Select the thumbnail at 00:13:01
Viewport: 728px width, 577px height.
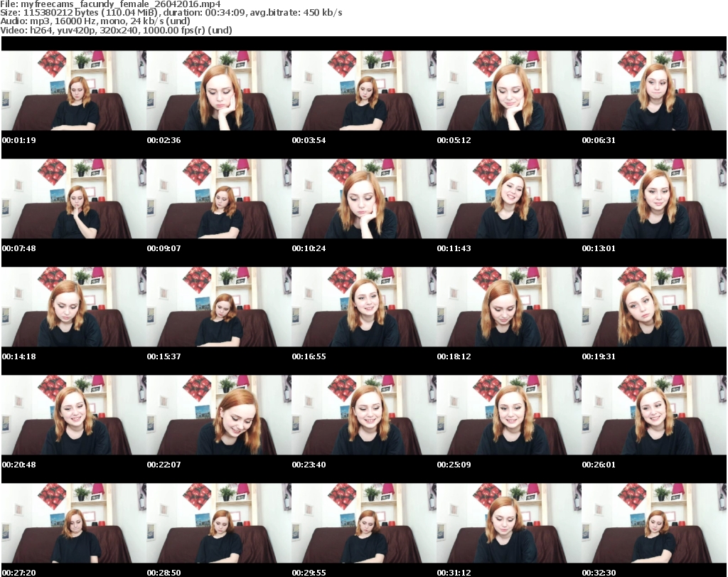point(654,198)
